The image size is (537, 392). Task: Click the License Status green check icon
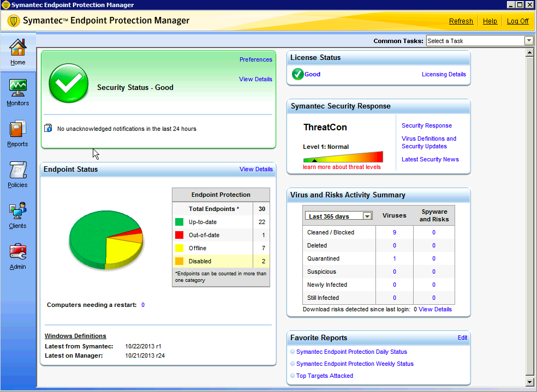pos(297,74)
